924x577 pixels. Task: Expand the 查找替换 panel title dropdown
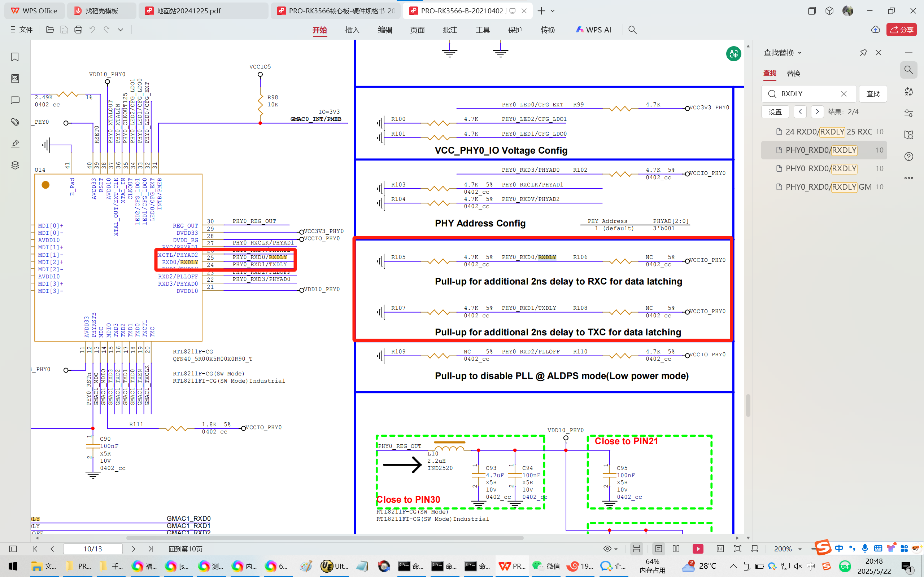point(799,53)
